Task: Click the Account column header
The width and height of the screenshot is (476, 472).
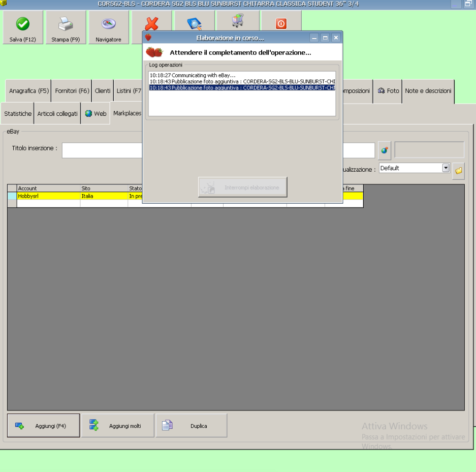Action: [49, 188]
